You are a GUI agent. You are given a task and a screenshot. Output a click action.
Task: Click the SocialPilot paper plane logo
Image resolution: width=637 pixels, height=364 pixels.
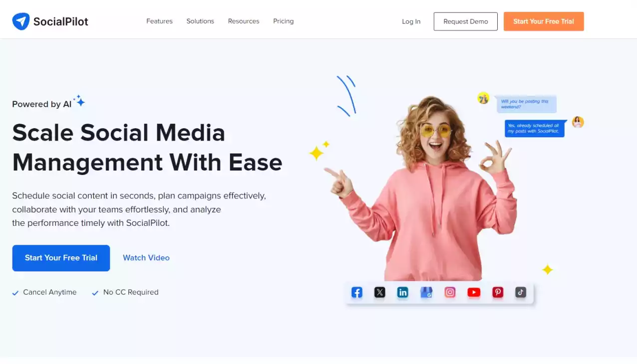click(21, 21)
